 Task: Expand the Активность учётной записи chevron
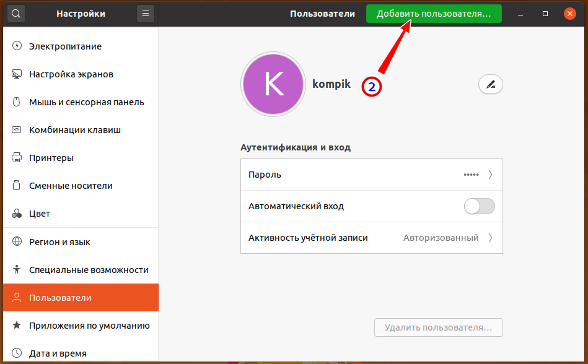pyautogui.click(x=490, y=238)
